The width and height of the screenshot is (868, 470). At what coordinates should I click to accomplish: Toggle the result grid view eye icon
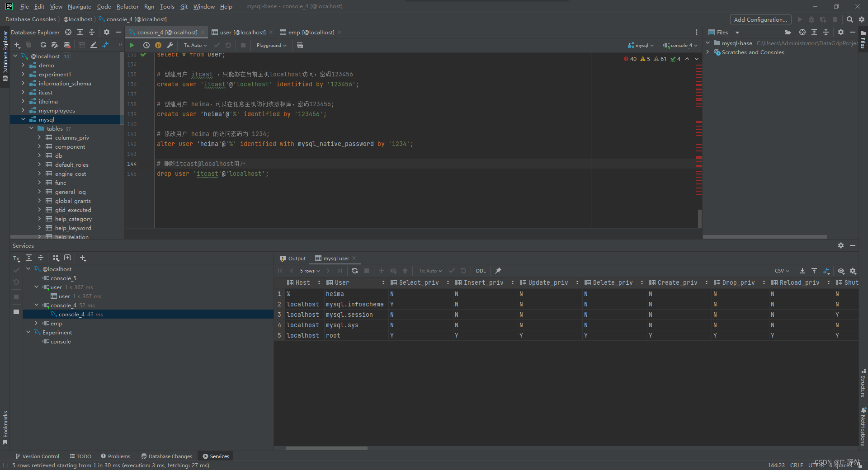coord(841,271)
